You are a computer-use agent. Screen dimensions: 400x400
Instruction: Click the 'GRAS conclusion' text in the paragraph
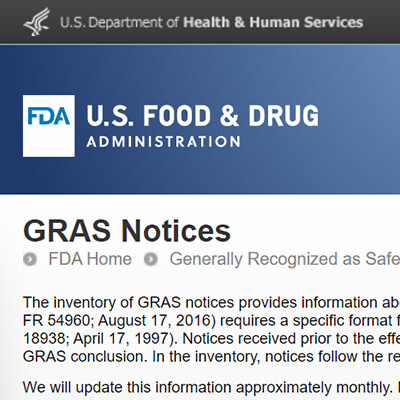tap(85, 356)
